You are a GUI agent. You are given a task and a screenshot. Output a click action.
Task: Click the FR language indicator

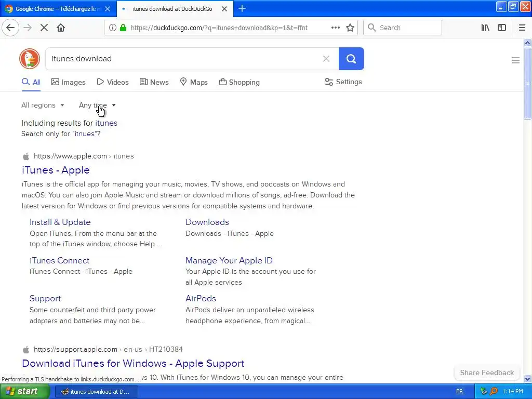coord(459,391)
